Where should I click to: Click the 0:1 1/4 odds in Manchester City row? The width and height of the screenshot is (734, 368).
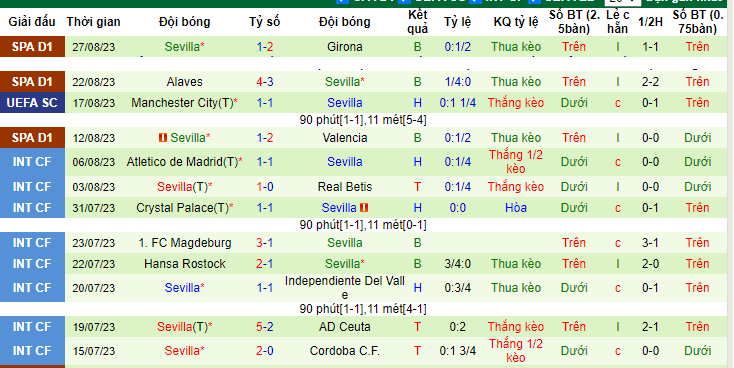pos(457,103)
